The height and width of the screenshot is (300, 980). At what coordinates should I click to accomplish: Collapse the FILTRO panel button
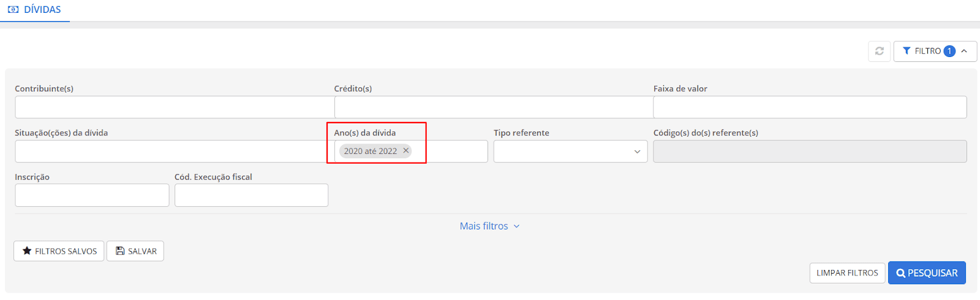(935, 52)
